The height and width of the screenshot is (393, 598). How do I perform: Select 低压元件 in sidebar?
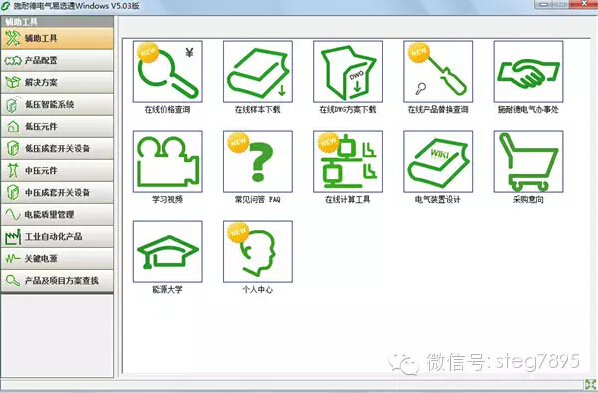57,126
